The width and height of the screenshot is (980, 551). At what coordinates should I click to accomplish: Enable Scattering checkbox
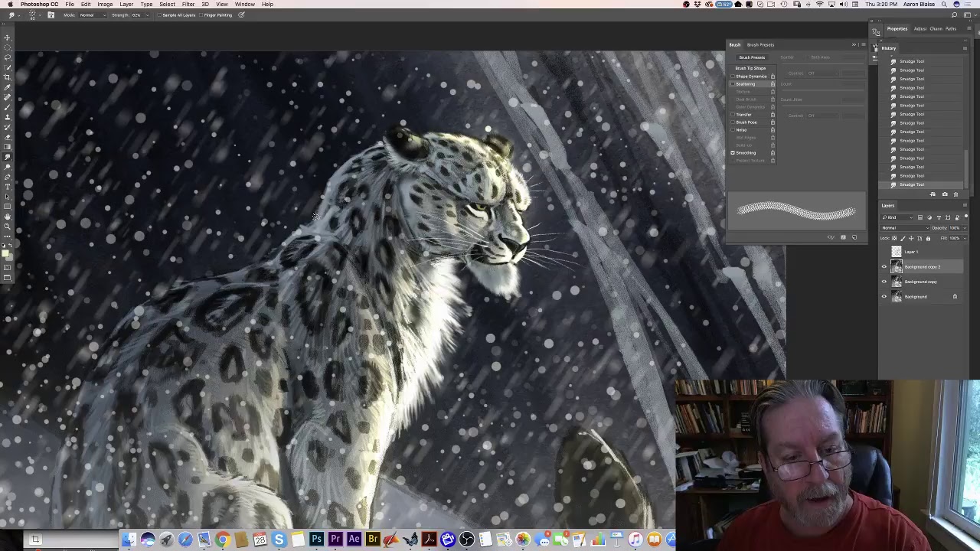click(x=733, y=83)
